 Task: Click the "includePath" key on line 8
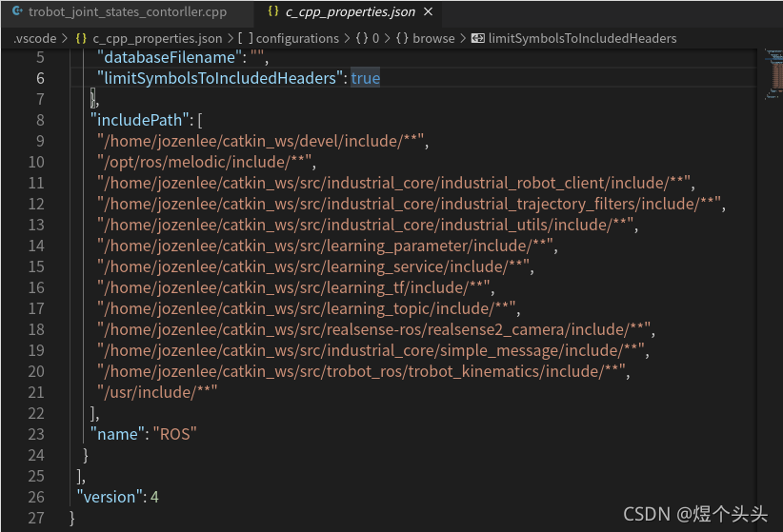pyautogui.click(x=139, y=120)
